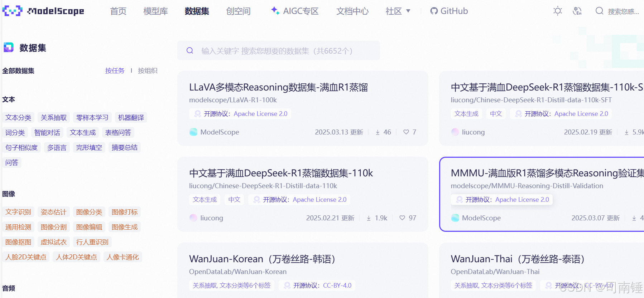Open the GitHub link
This screenshot has width=644, height=298.
click(449, 11)
